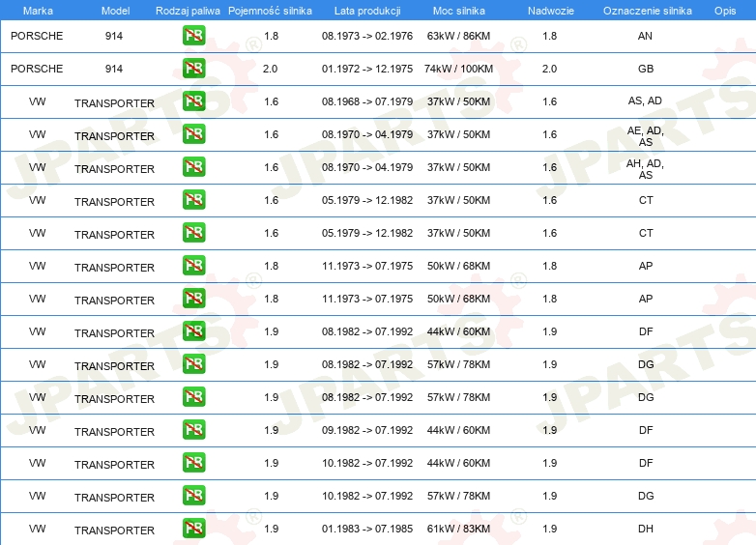756x545 pixels.
Task: Click VW in the 01.1983 row
Action: (x=37, y=529)
